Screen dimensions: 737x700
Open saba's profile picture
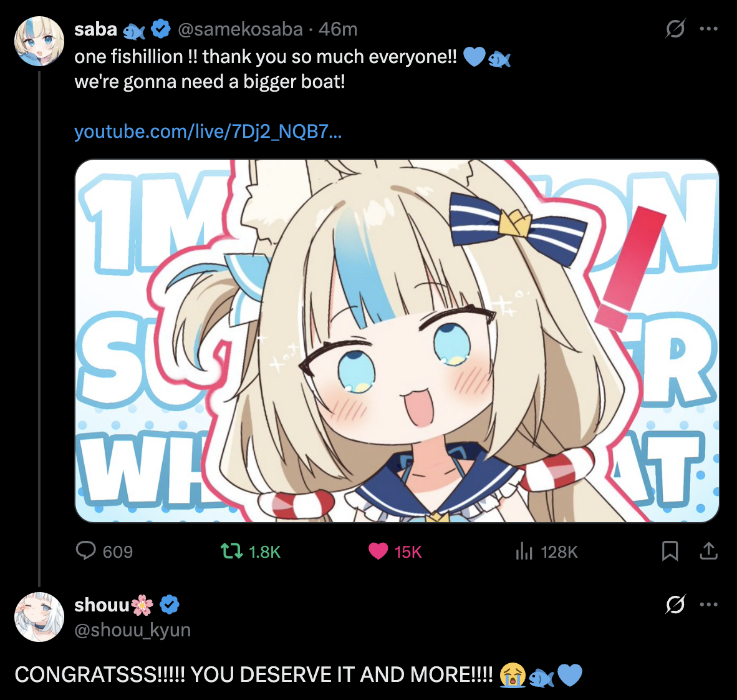39,41
